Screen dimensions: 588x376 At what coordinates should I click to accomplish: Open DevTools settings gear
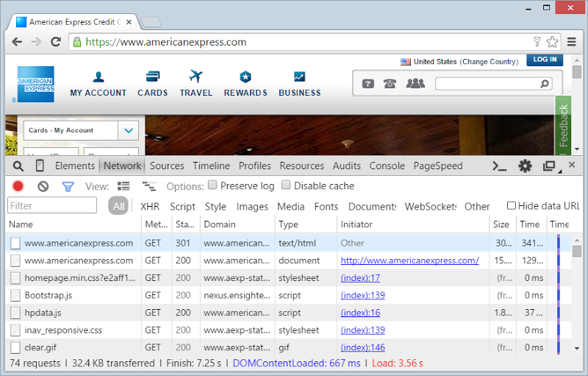tap(525, 166)
